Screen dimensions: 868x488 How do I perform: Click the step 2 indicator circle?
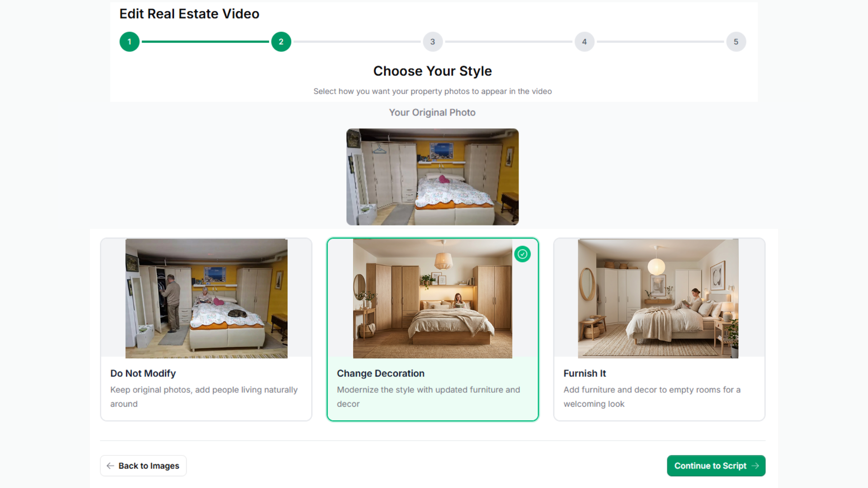281,42
